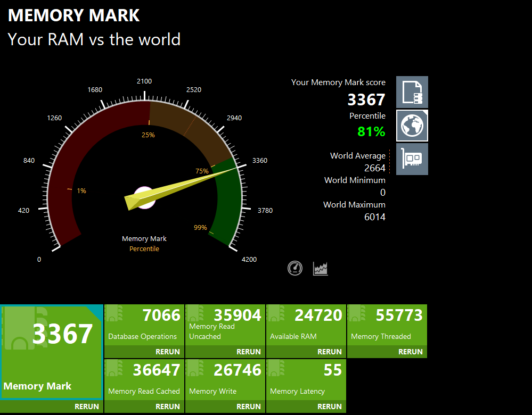Click the 'Your RAM vs the world' subtitle
This screenshot has height=415, width=532.
pos(94,39)
